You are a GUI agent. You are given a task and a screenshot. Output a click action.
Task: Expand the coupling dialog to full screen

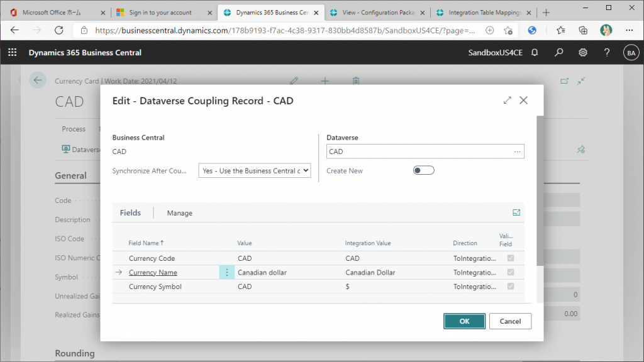click(508, 101)
